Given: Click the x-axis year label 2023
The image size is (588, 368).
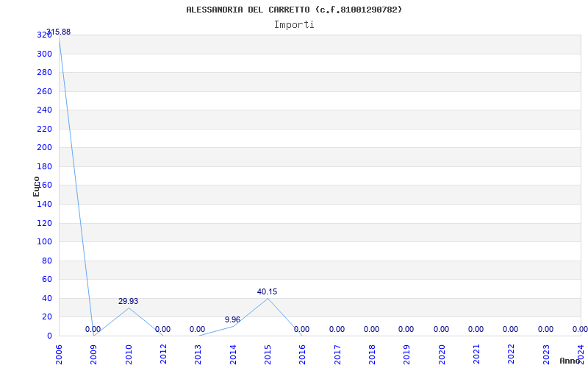Looking at the screenshot, I should pos(546,354).
